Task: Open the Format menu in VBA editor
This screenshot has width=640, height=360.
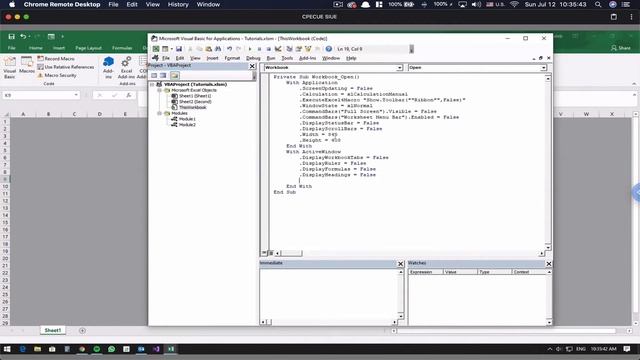Action: 232,58
